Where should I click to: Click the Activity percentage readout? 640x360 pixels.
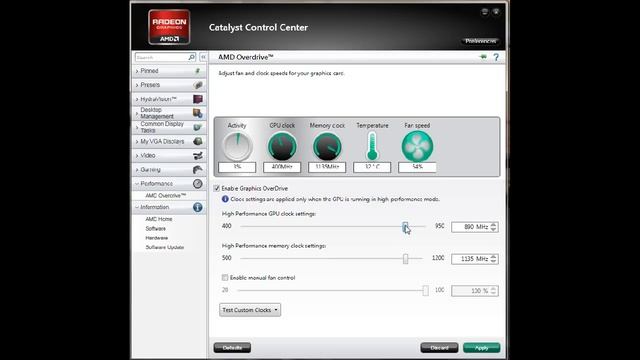[x=237, y=167]
